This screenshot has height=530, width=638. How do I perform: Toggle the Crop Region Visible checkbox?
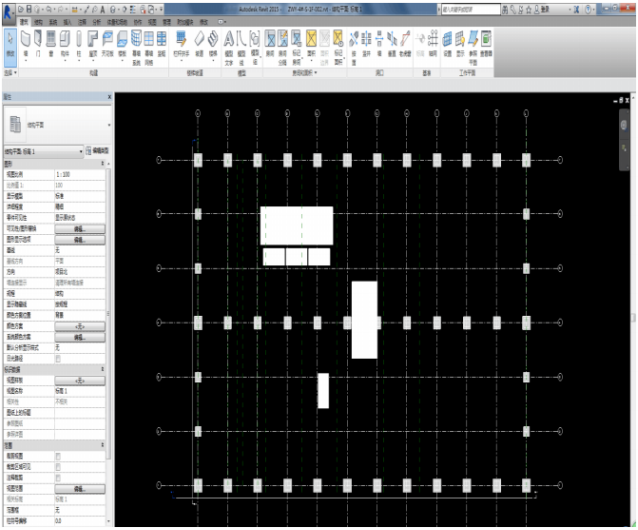58,465
